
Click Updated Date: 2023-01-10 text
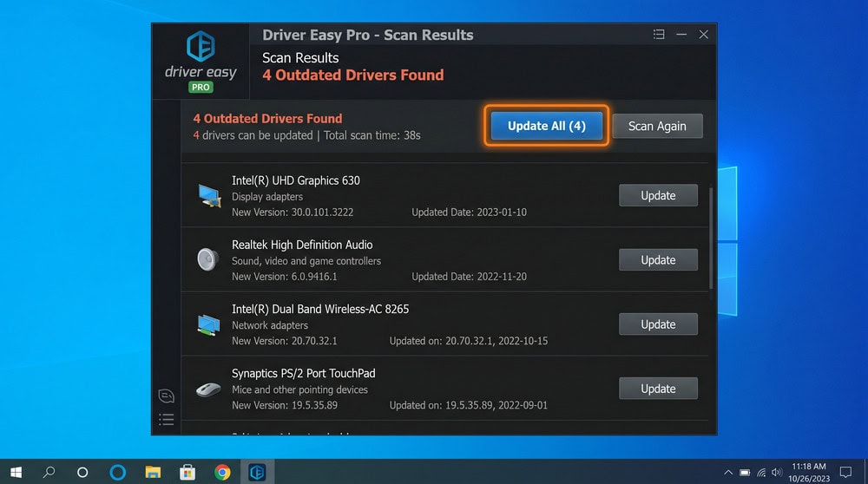(469, 212)
